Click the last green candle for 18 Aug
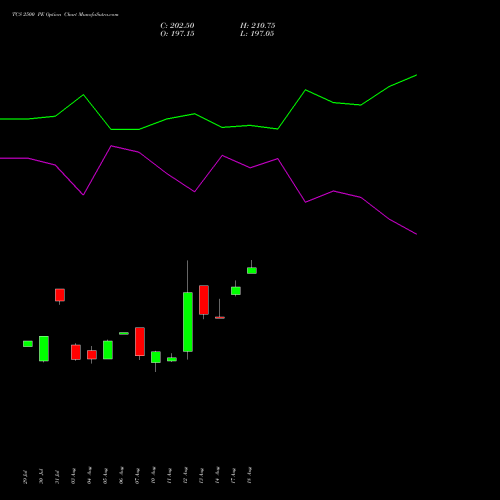This screenshot has width=500, height=500. [252, 271]
